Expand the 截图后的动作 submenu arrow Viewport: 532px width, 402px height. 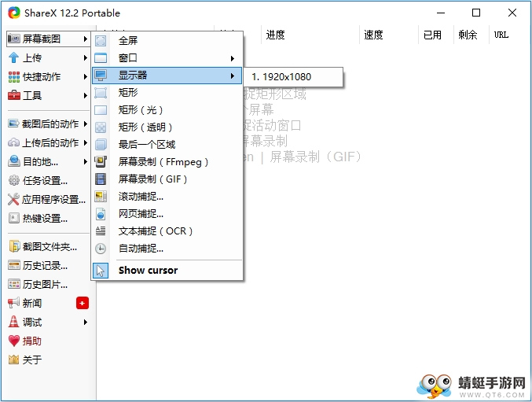pos(86,124)
